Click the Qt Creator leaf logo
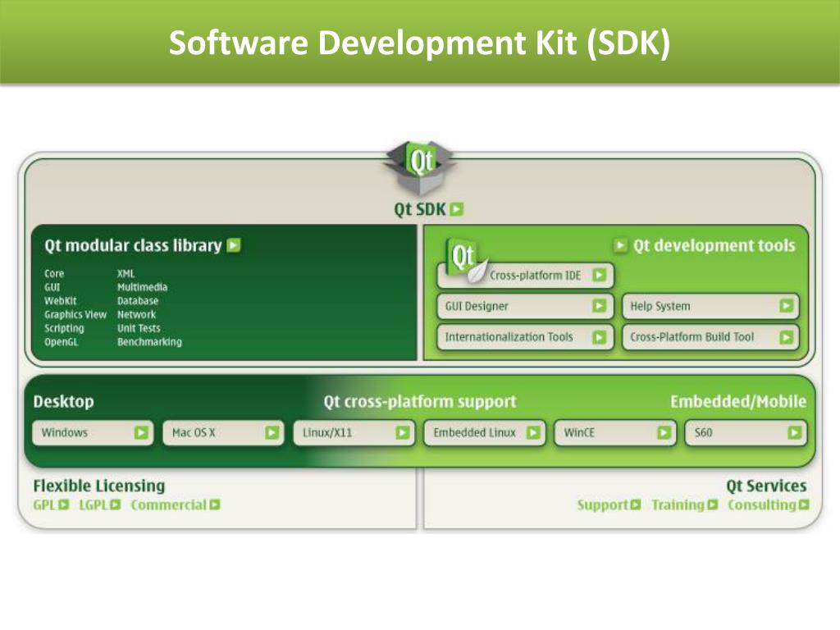This screenshot has width=840, height=630. point(466,261)
